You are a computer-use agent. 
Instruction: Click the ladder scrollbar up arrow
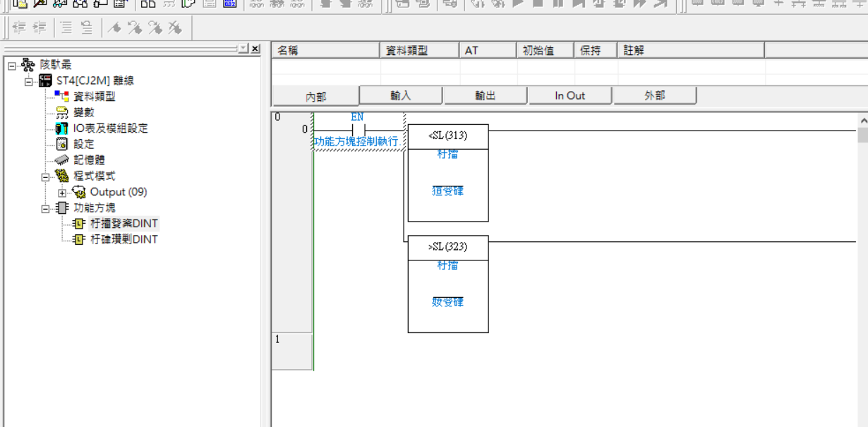tap(862, 121)
